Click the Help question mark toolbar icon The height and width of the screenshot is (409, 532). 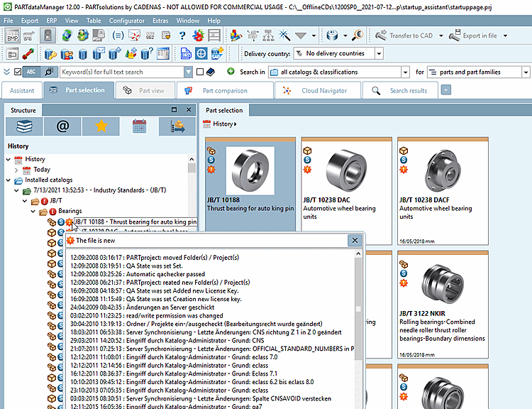click(182, 36)
